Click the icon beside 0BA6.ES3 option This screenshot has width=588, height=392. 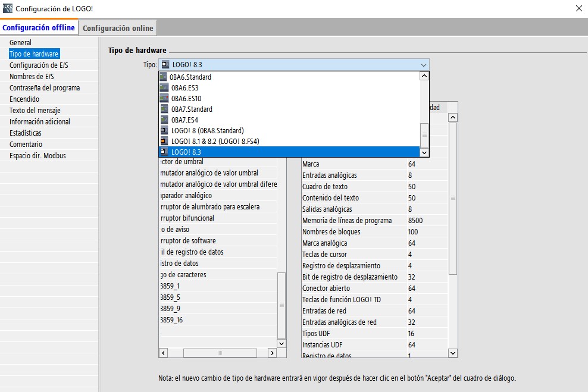pyautogui.click(x=164, y=87)
